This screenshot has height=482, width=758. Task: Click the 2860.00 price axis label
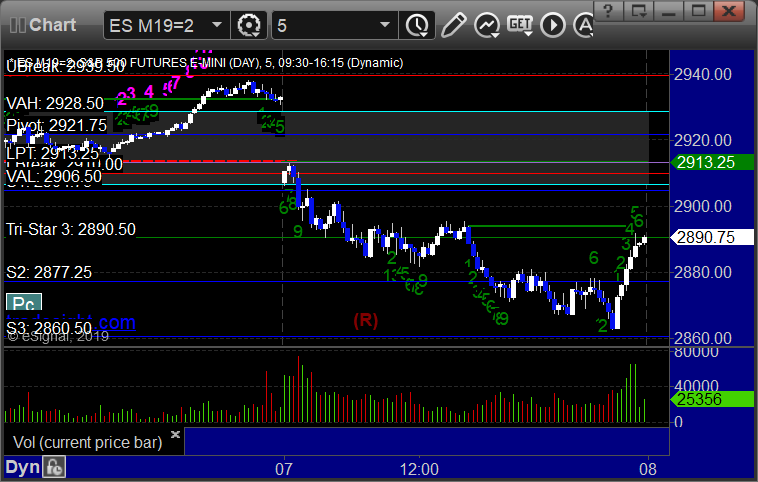tap(703, 338)
